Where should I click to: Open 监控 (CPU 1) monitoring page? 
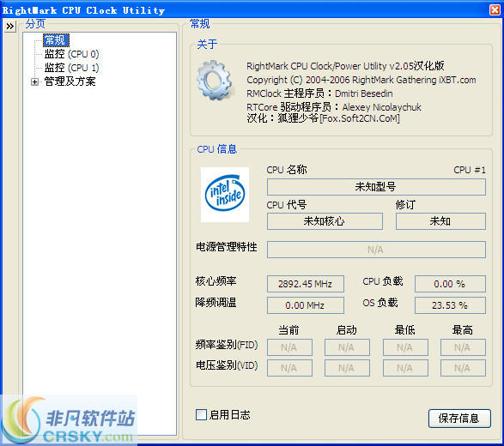[x=71, y=68]
